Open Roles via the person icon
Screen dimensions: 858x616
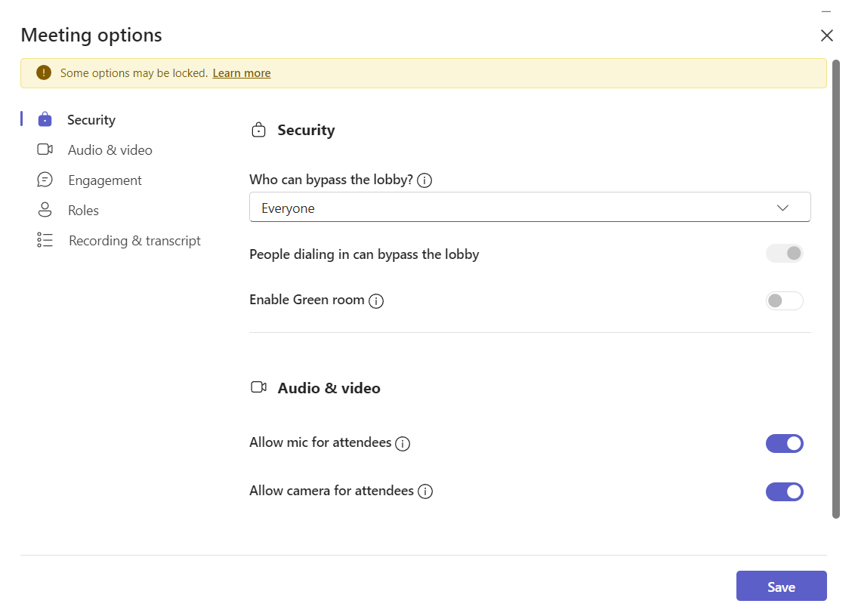coord(45,210)
